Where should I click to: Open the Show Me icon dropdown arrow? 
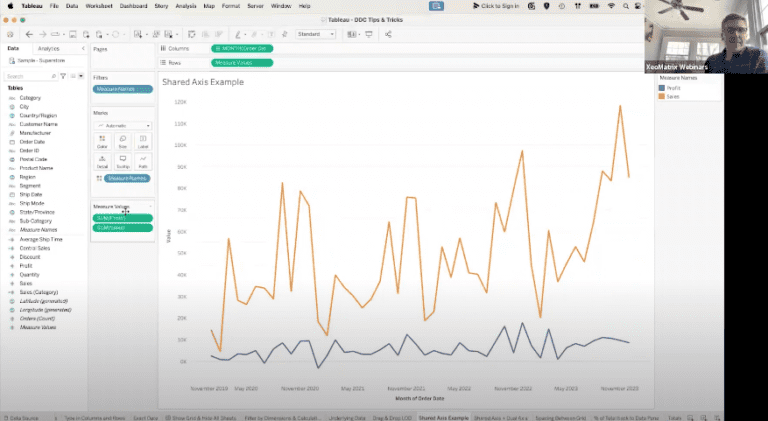pos(359,34)
